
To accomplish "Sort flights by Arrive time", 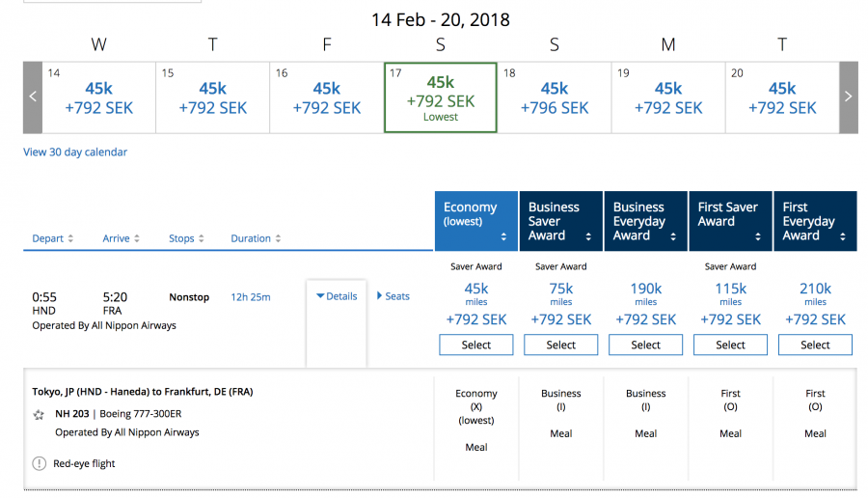I will (122, 238).
